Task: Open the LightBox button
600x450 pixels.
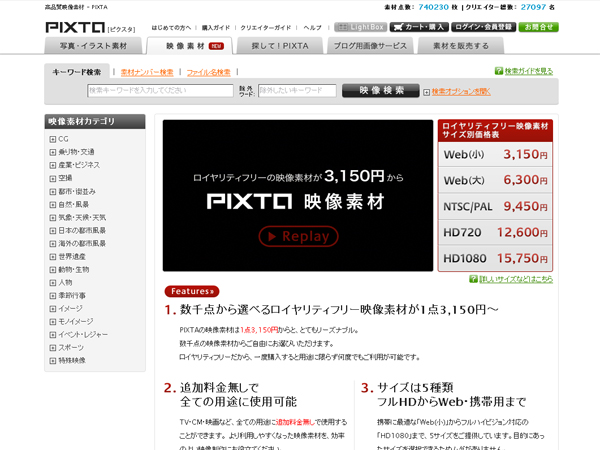Action: pos(358,27)
